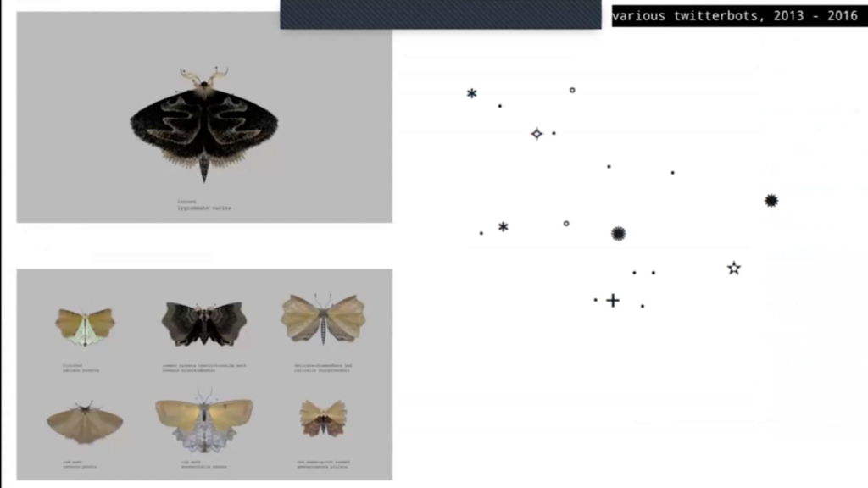
Task: Click the asterisk beside the small hollow circle
Action: pos(503,227)
